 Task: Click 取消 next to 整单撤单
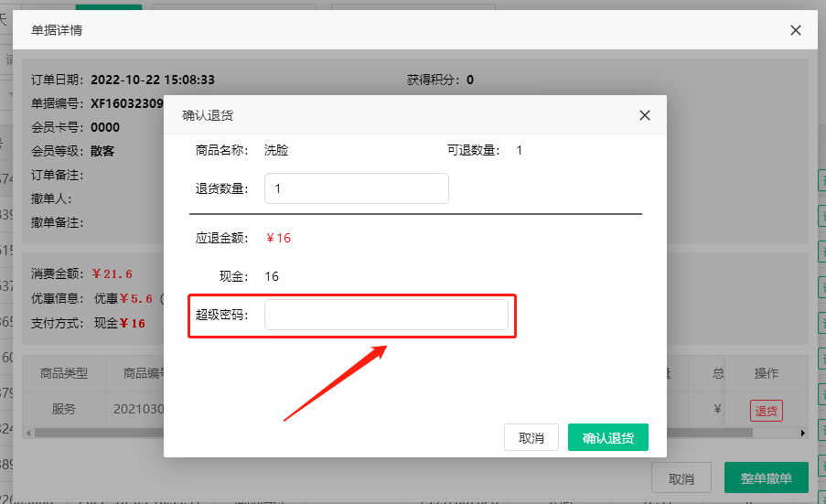click(x=681, y=478)
